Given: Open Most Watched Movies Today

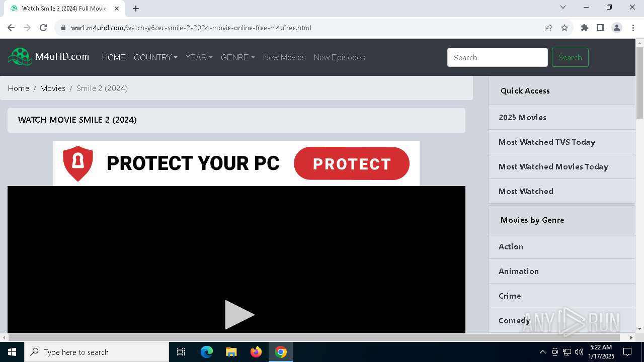Looking at the screenshot, I should pyautogui.click(x=561, y=166).
